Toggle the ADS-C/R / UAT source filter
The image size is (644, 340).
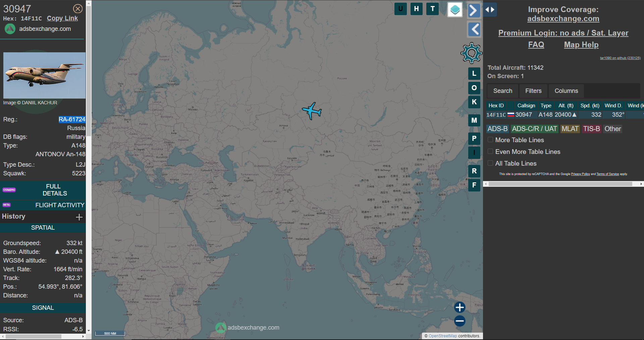[534, 129]
